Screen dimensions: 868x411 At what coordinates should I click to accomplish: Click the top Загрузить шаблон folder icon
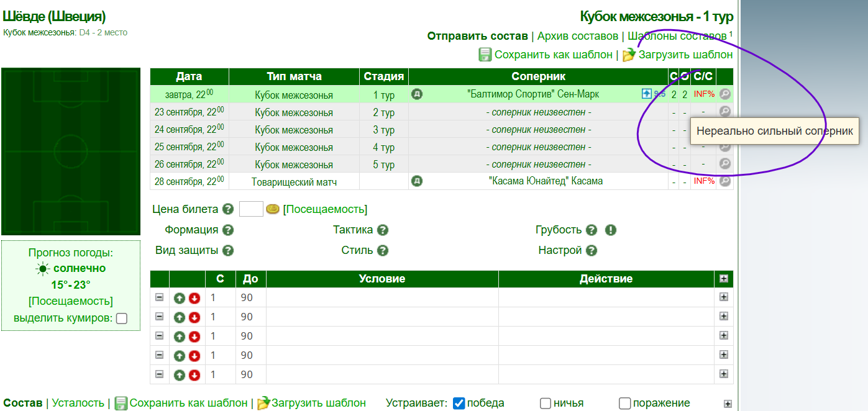629,55
